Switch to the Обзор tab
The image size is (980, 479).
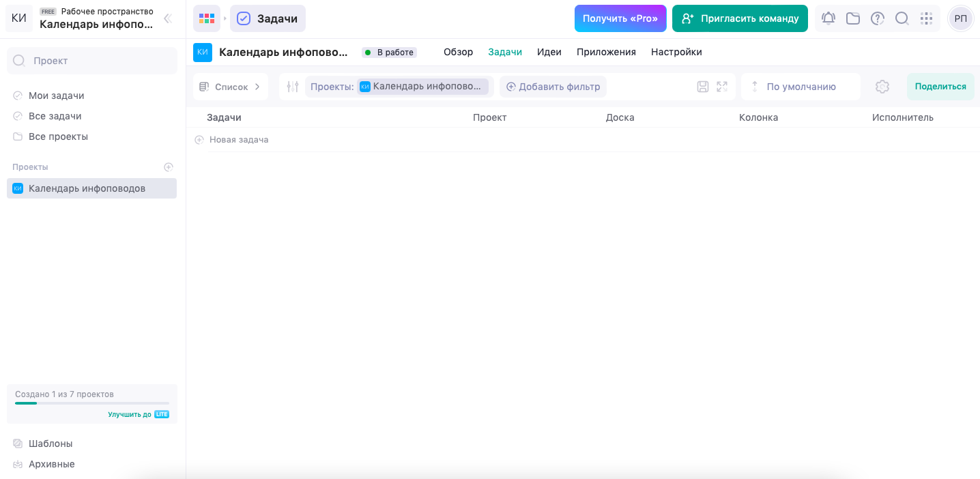(x=458, y=52)
